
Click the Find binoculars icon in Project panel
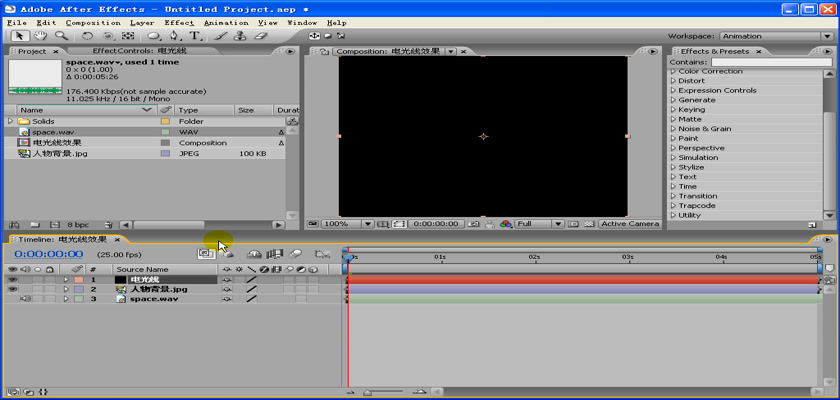pyautogui.click(x=14, y=225)
